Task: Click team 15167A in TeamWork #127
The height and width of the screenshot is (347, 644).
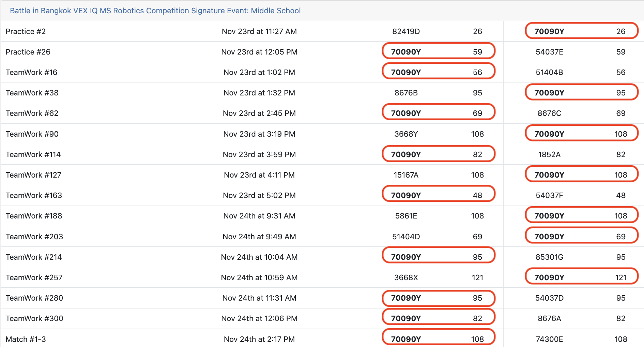Action: 406,175
